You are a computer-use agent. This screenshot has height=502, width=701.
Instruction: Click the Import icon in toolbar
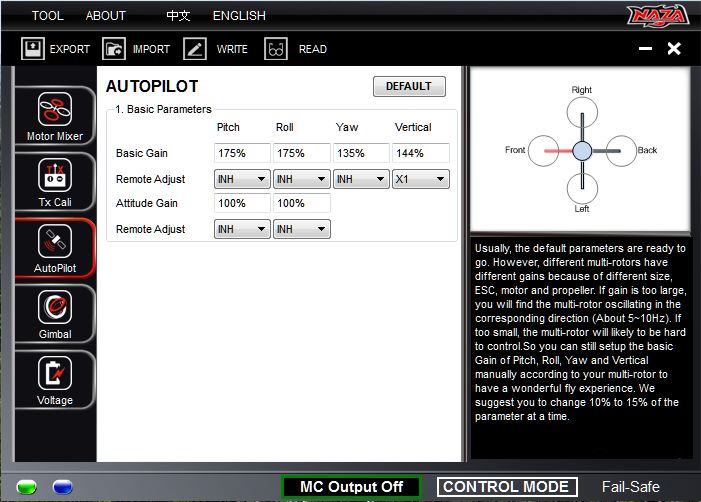point(114,48)
